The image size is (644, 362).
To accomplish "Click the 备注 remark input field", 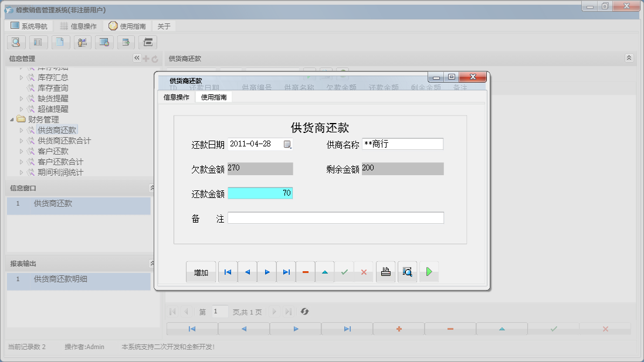I will click(335, 217).
